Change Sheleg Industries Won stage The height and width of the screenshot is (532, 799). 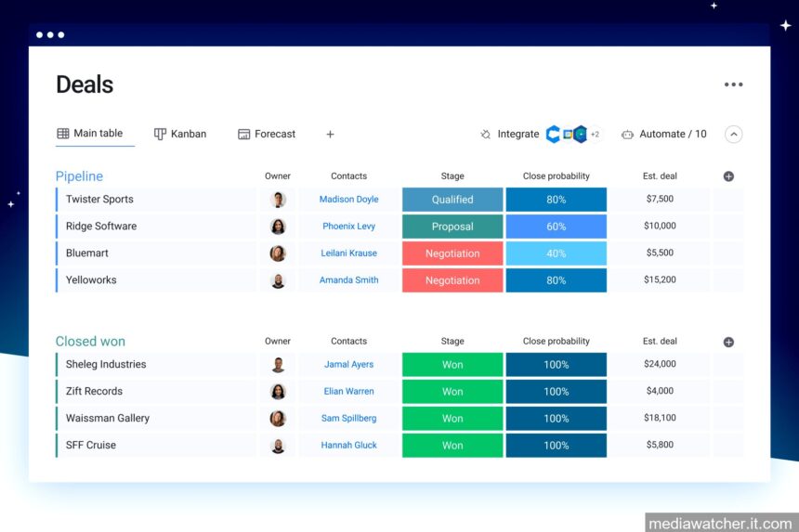(x=452, y=365)
